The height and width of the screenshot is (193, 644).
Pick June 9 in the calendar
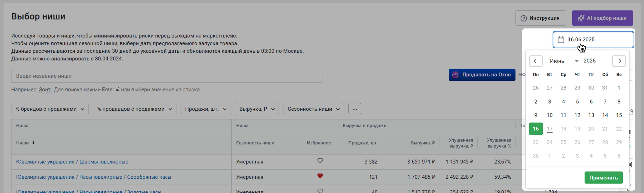point(536,115)
